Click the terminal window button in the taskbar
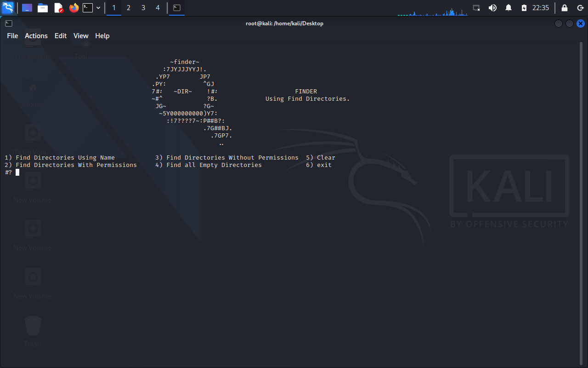The height and width of the screenshot is (368, 588). 176,8
